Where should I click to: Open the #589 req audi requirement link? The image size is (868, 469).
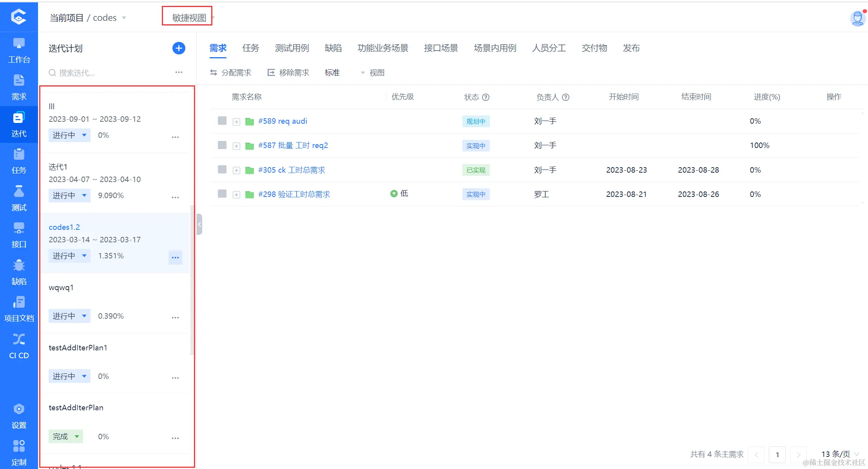[x=283, y=121]
